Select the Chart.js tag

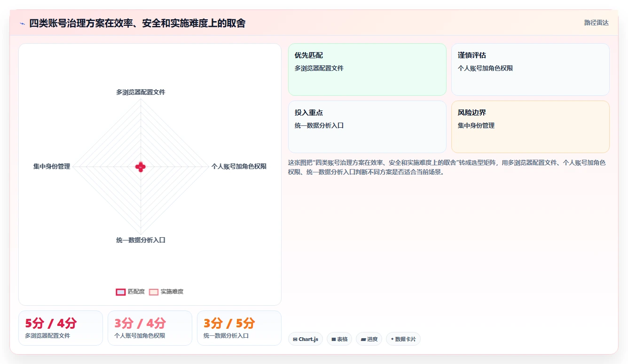pyautogui.click(x=306, y=339)
